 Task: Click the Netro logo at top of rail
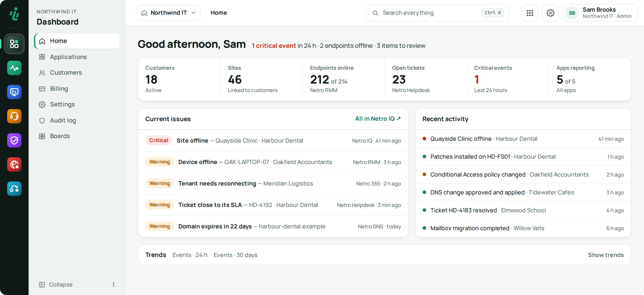[14, 14]
